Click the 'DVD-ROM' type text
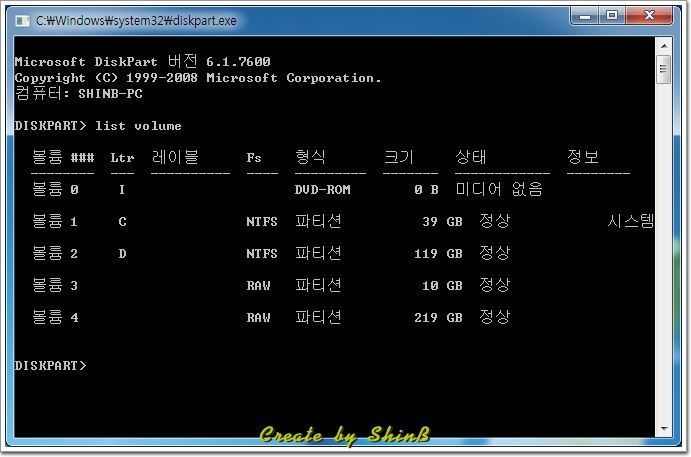This screenshot has height=457, width=691. point(323,190)
